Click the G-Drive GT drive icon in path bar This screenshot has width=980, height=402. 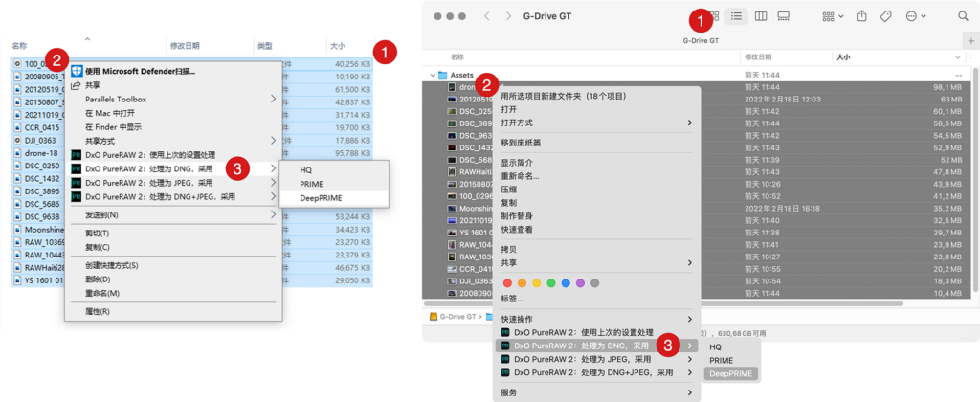(433, 317)
